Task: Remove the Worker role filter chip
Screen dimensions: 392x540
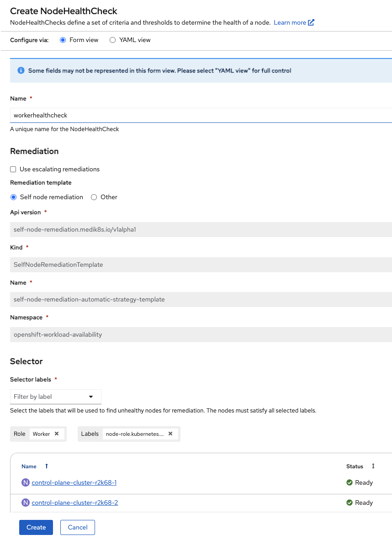Action: coord(57,434)
